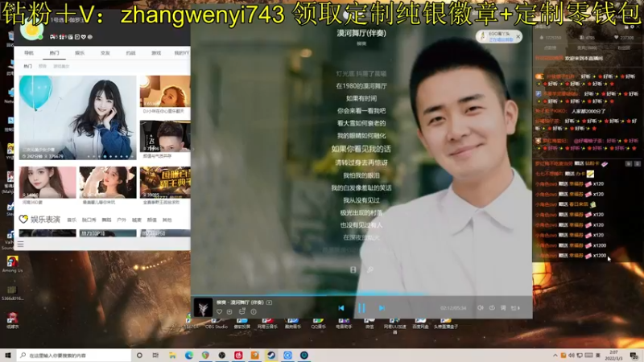This screenshot has width=644, height=362.
Task: Select the 热门 sub-filter under YY tabs
Action: [x=27, y=66]
